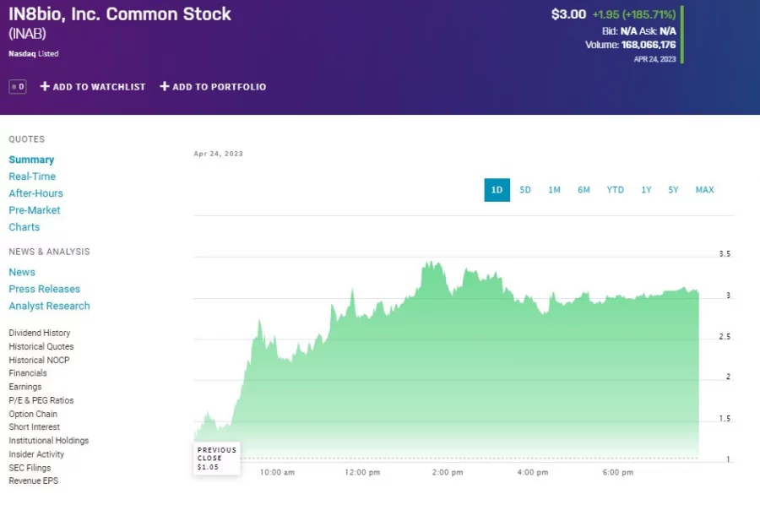Show the YTD price chart

tap(615, 190)
